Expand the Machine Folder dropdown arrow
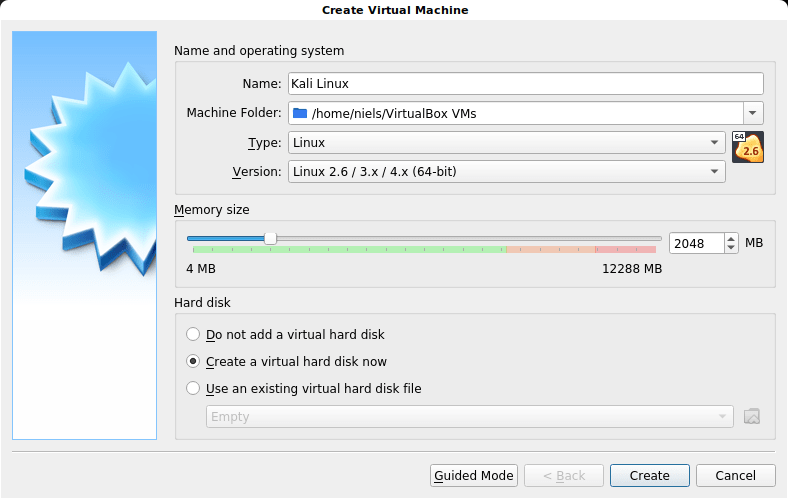This screenshot has height=499, width=788. 753,113
